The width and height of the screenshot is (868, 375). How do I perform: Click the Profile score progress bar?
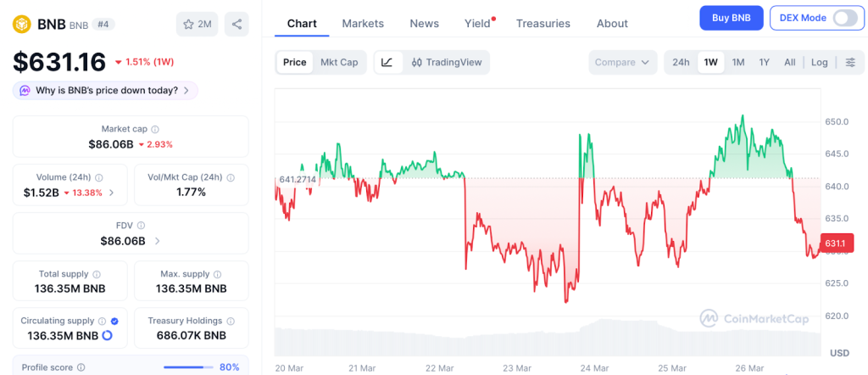tap(188, 367)
